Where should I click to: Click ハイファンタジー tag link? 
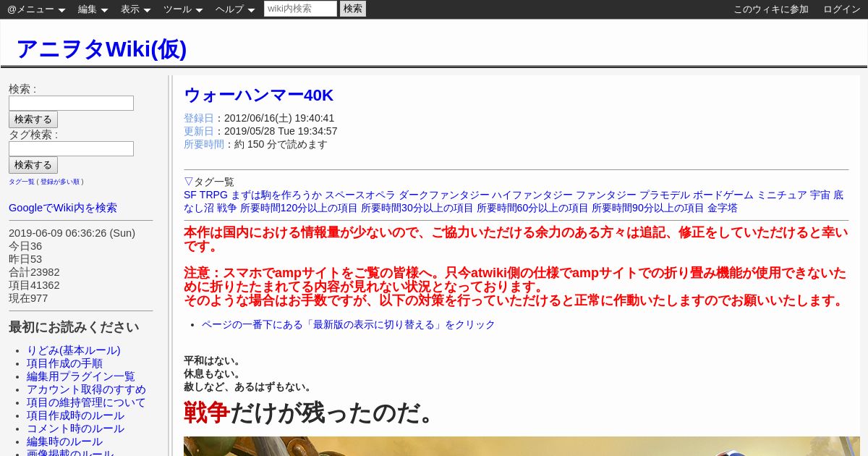[532, 195]
